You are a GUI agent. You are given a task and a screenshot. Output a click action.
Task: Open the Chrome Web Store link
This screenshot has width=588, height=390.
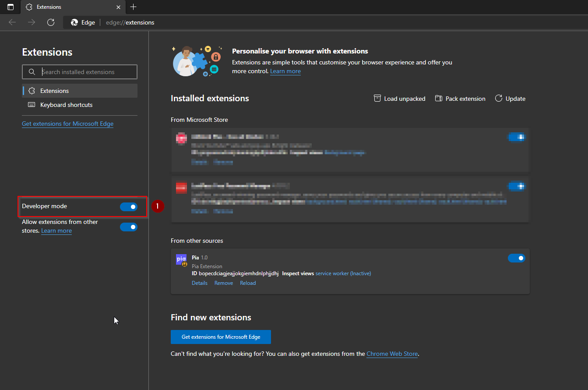pyautogui.click(x=392, y=354)
